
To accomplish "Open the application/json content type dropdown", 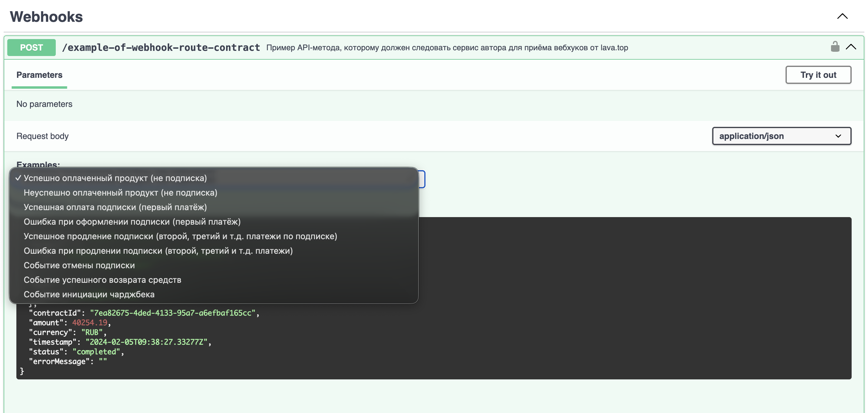I will pos(781,136).
